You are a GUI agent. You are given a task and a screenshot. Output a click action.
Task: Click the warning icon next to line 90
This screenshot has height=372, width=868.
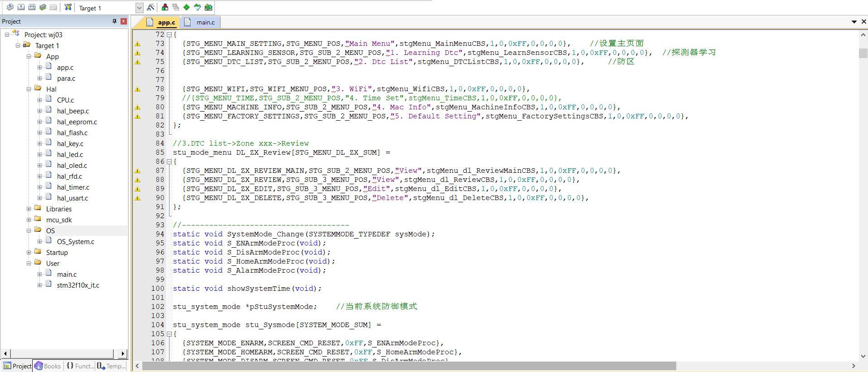tap(137, 198)
